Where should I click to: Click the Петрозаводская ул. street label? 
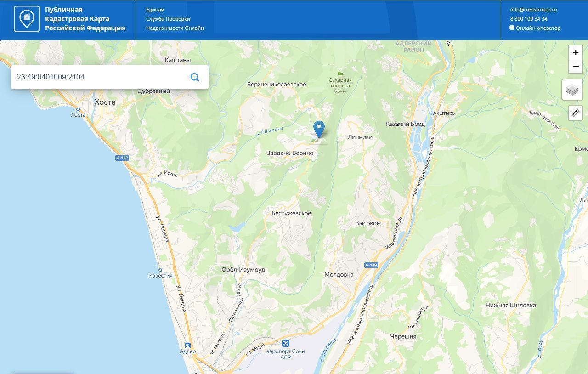coord(234,301)
